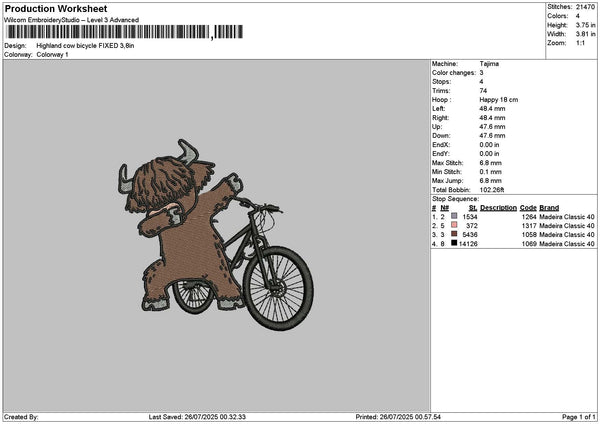This screenshot has height=424, width=600.
Task: Click the Description column header
Action: coord(498,208)
